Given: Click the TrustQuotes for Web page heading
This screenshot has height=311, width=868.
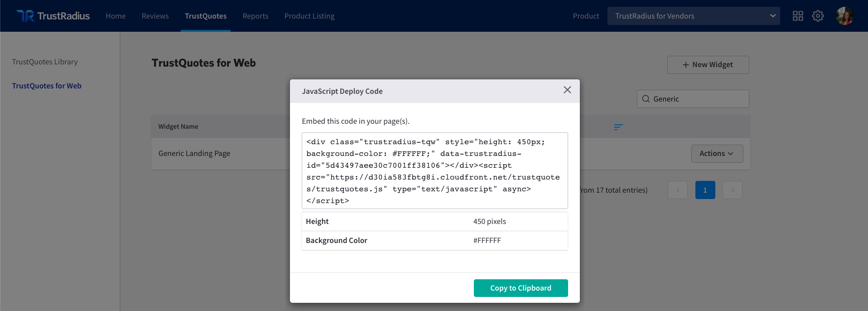Looking at the screenshot, I should point(204,63).
